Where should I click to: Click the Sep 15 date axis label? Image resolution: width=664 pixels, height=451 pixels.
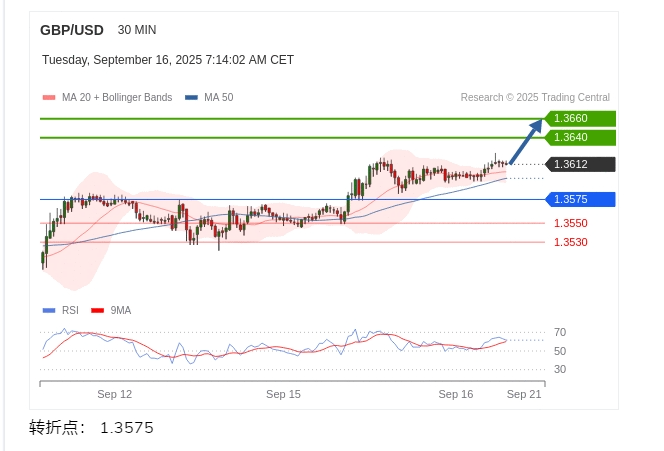(x=283, y=394)
